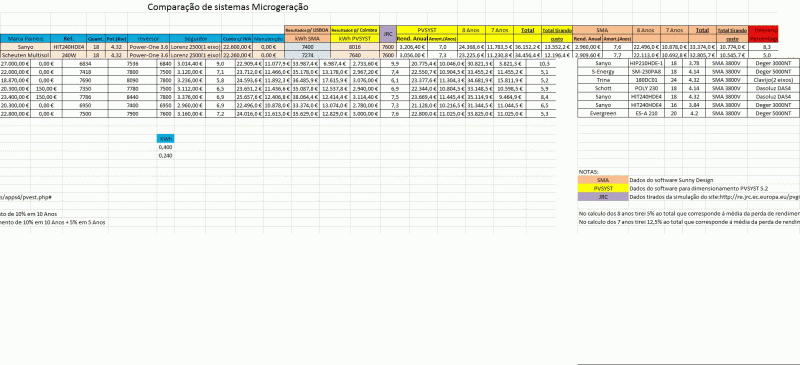Select the '7274' kWh SMA value
800x365 pixels.
click(307, 55)
